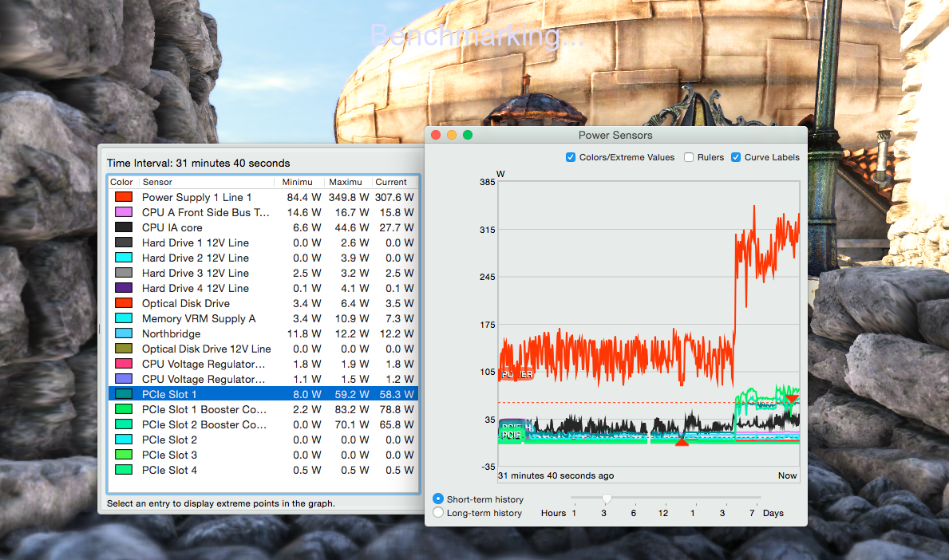This screenshot has height=560, width=949.
Task: Click the Optical Disk Drive 12V Line swatch
Action: point(124,348)
